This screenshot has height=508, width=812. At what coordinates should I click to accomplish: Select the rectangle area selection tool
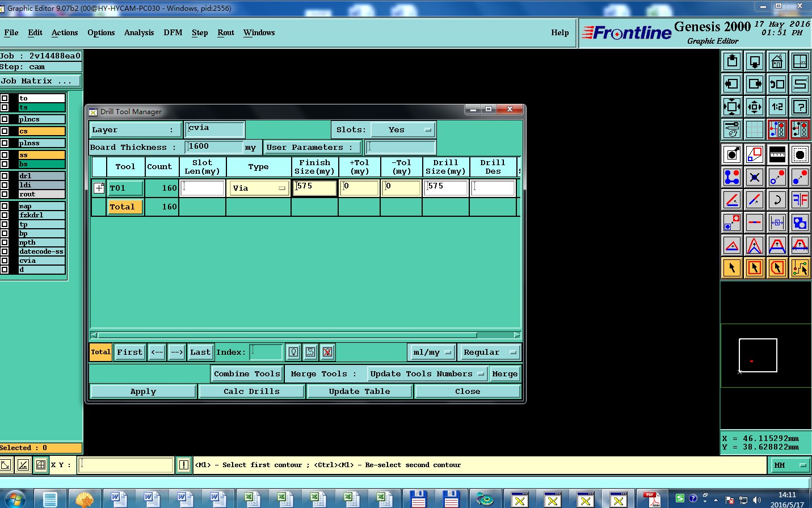[x=755, y=268]
